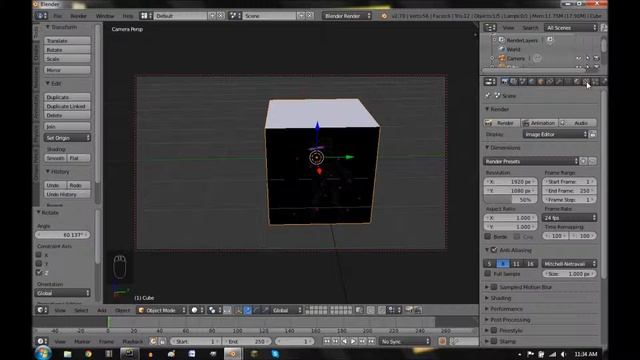Open the All Scenes outliner dropdown

571,28
